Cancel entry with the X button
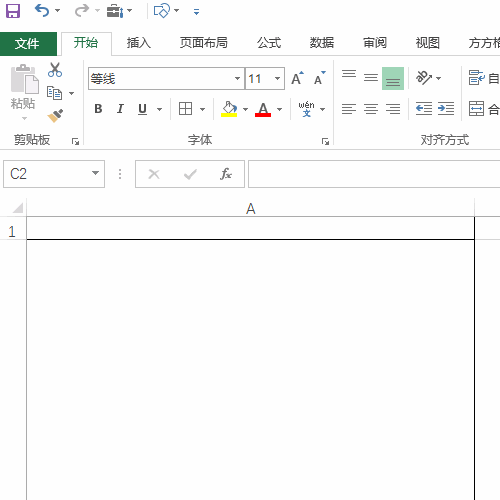 tap(154, 174)
